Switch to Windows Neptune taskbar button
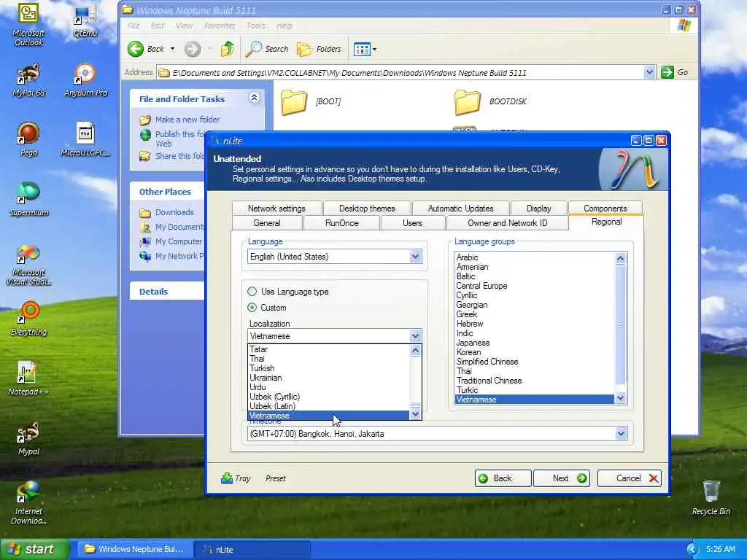The width and height of the screenshot is (747, 560). click(134, 550)
